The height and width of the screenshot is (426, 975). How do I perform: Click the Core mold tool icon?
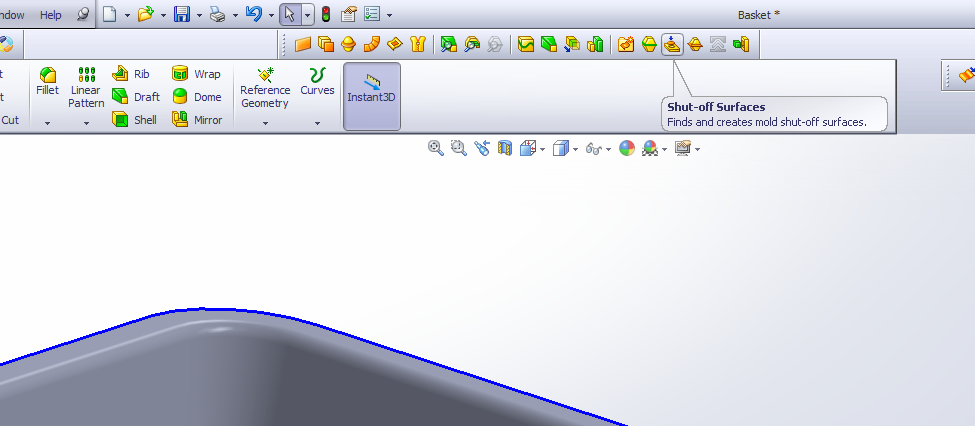coord(741,44)
